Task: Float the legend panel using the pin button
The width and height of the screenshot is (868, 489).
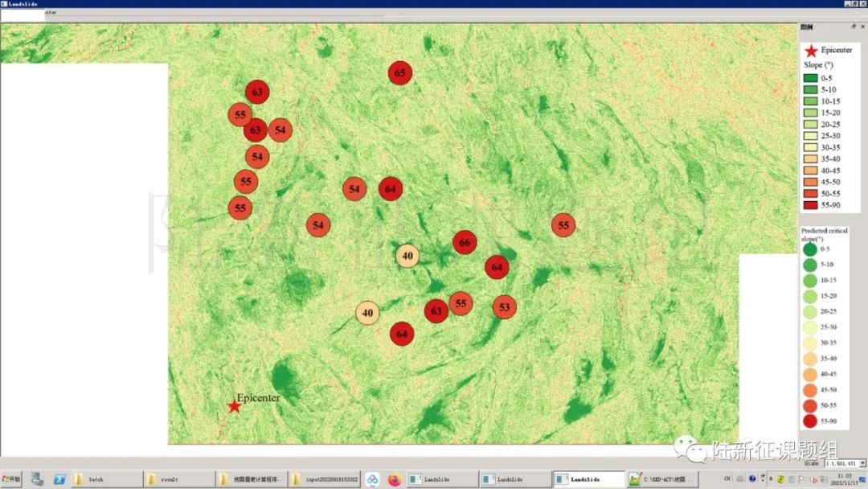Action: point(854,27)
